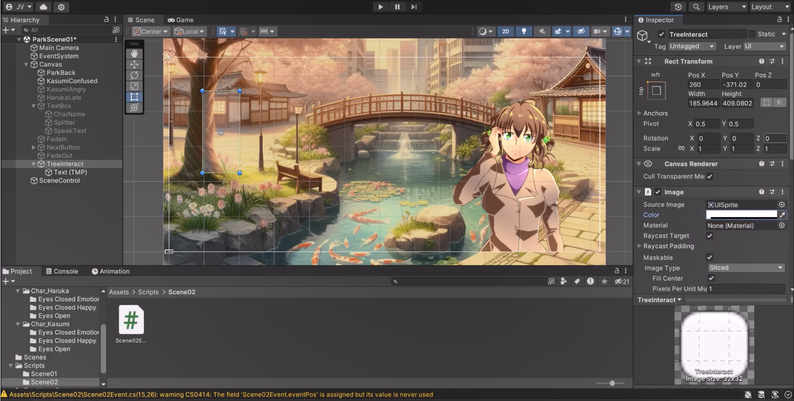This screenshot has width=794, height=401.
Task: Click the Raw edit mode R button
Action: click(779, 103)
